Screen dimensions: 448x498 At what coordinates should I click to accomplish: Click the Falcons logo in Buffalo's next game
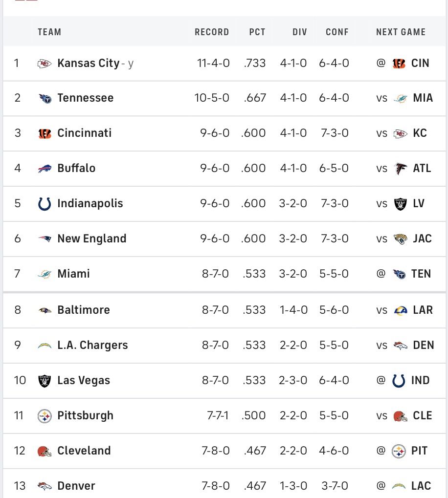(401, 169)
